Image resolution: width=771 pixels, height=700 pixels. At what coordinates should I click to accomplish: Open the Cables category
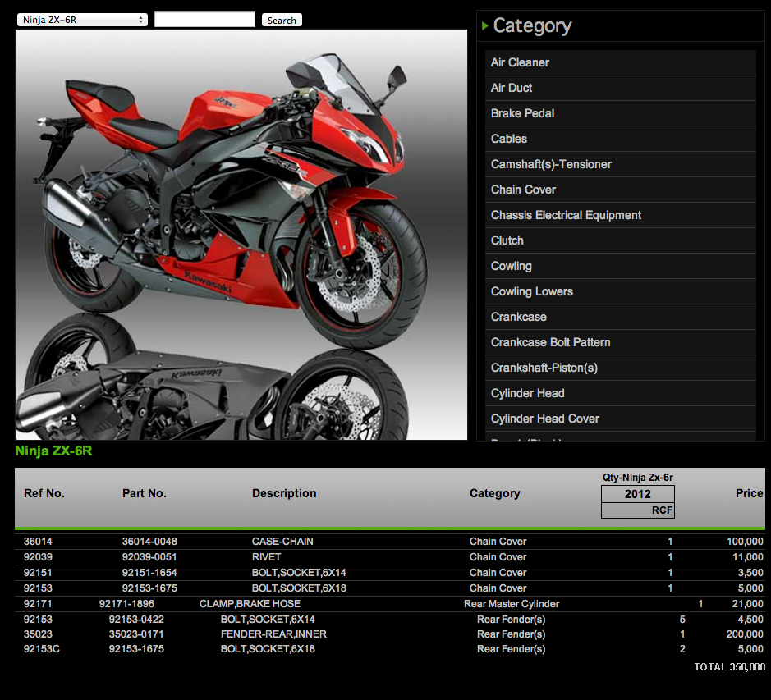[x=620, y=140]
